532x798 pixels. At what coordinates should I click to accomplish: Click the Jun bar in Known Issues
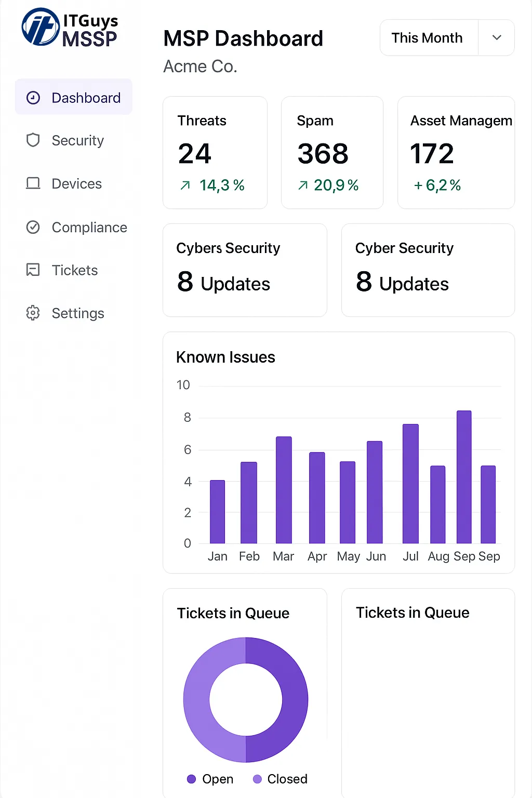[375, 492]
